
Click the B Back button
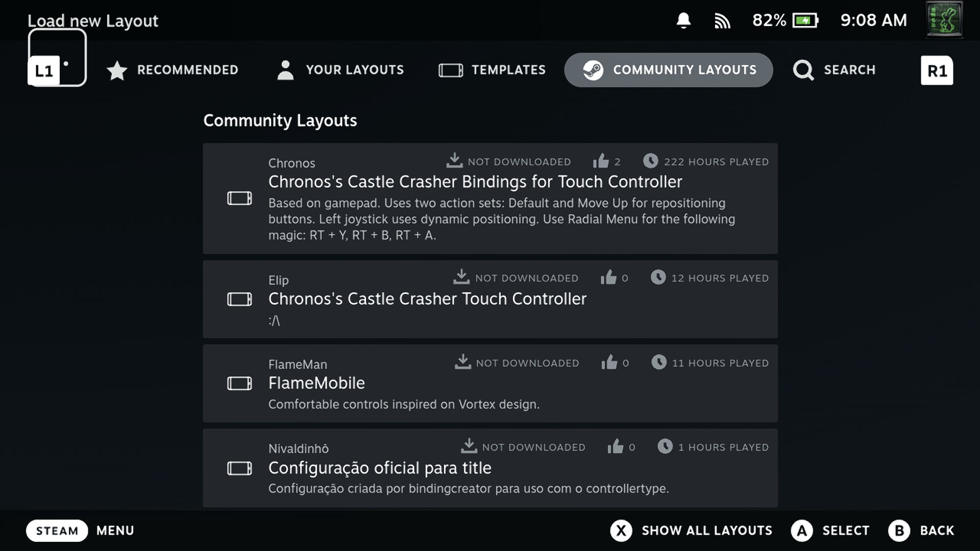pos(921,531)
